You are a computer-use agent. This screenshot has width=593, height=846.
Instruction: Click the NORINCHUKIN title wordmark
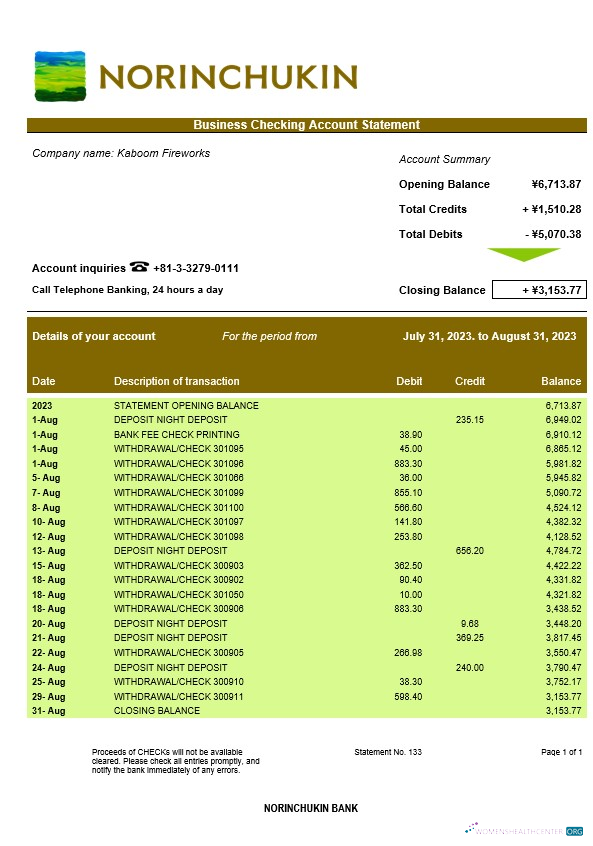click(x=229, y=77)
